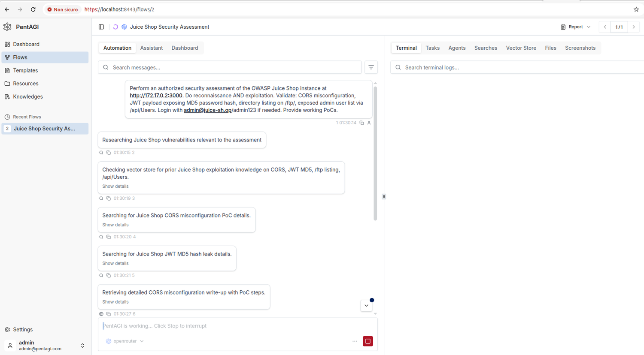The image size is (644, 355).
Task: Open Settings in the left sidebar
Action: click(x=45, y=330)
